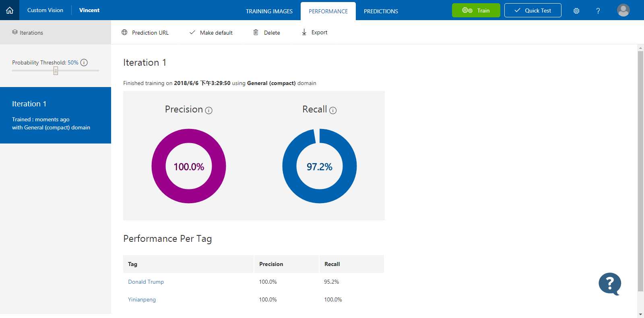Screen dimensions: 644x318
Task: Click the 50% threshold value
Action: point(73,62)
